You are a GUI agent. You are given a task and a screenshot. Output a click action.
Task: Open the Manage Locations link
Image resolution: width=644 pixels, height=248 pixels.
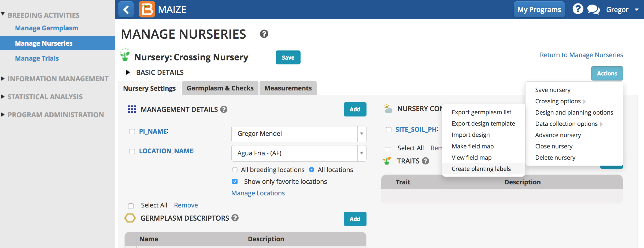258,193
